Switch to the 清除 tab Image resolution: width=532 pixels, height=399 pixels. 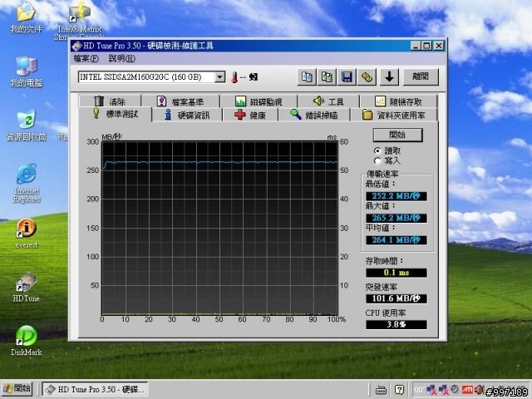[110, 101]
